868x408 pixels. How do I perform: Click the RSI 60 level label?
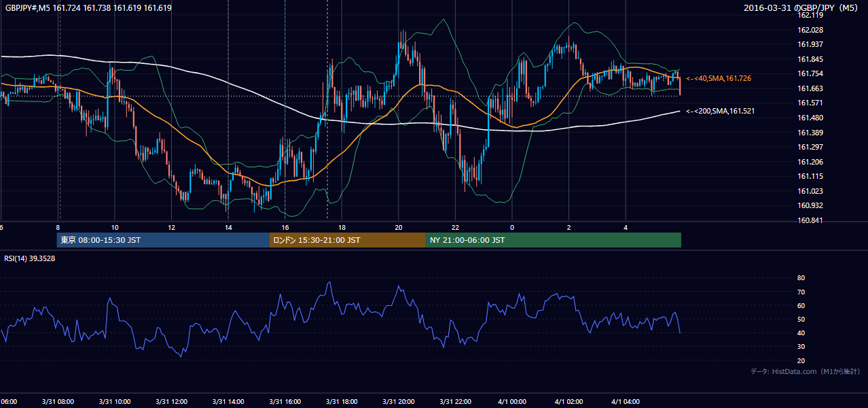[801, 305]
